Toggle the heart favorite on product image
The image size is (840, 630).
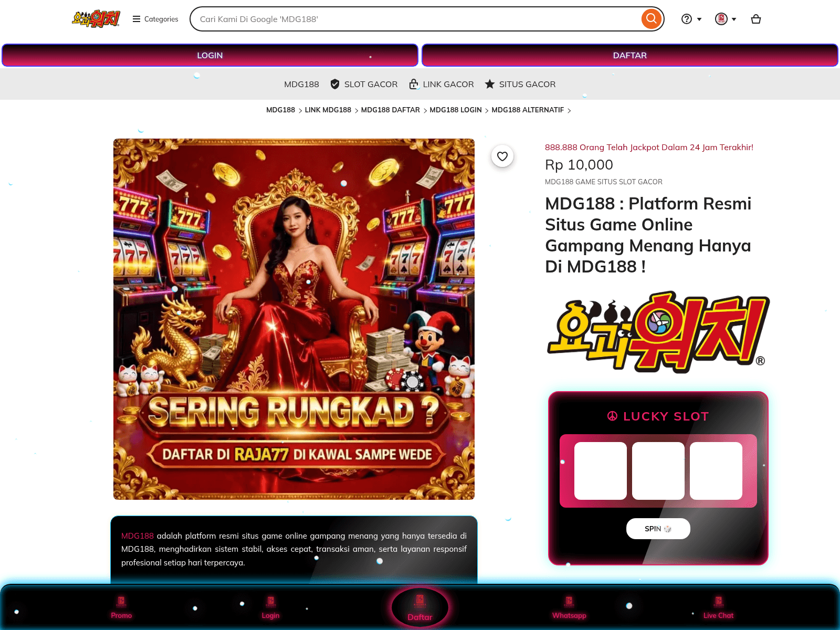point(502,156)
